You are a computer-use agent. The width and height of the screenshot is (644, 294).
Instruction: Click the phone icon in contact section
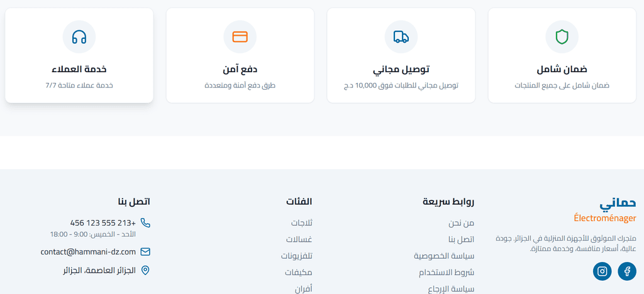click(x=145, y=223)
